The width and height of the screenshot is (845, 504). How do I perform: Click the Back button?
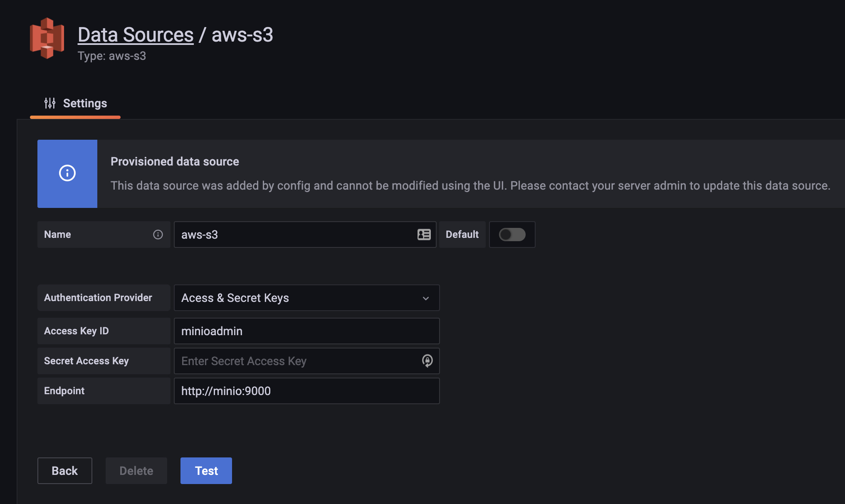point(65,471)
